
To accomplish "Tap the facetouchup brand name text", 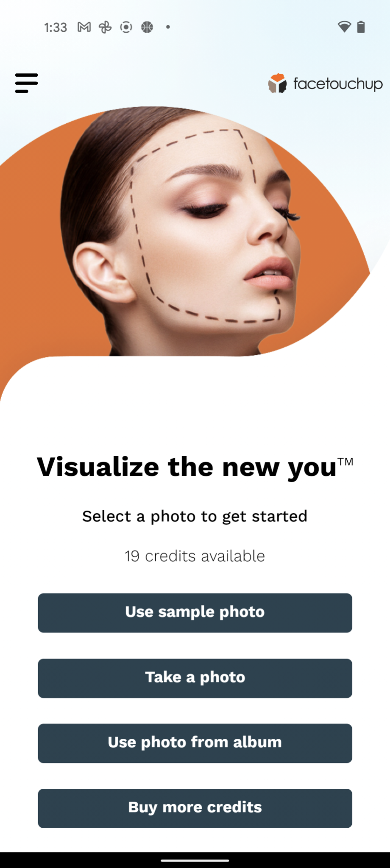I will tap(338, 84).
